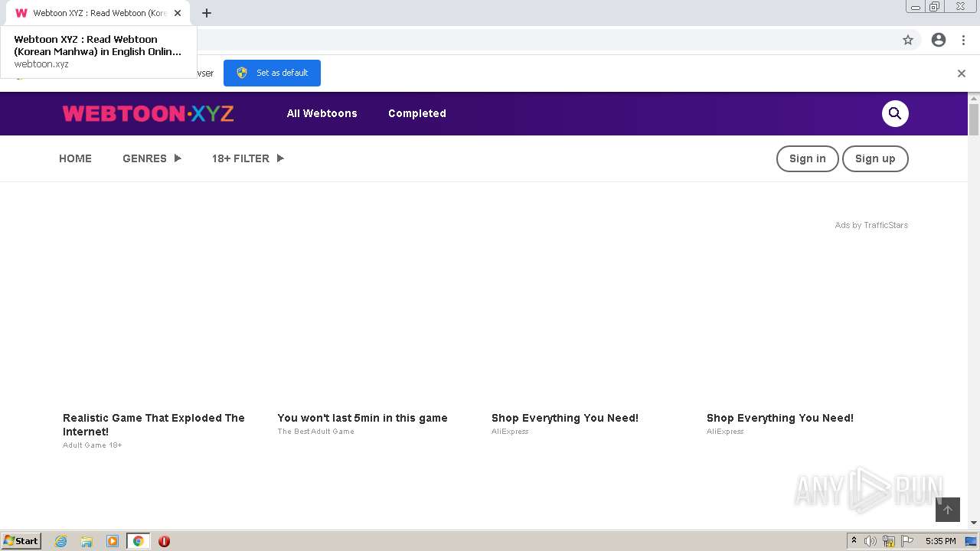This screenshot has width=980, height=551.
Task: Select the HOME menu item
Action: coord(75,158)
